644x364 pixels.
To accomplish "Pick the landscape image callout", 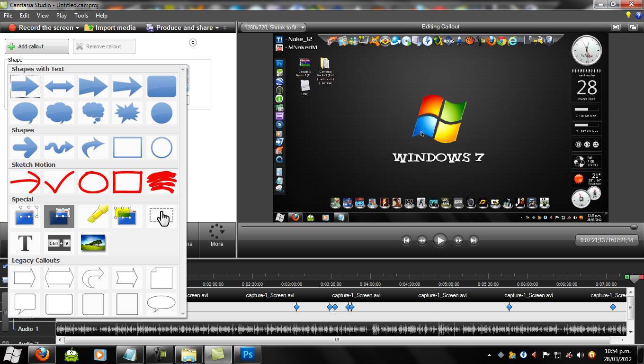I will click(93, 243).
